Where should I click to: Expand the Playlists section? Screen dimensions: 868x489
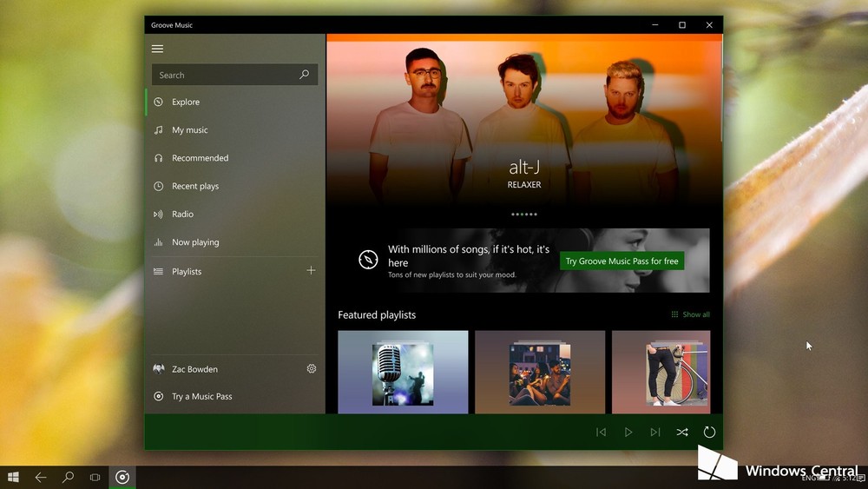[x=187, y=272]
